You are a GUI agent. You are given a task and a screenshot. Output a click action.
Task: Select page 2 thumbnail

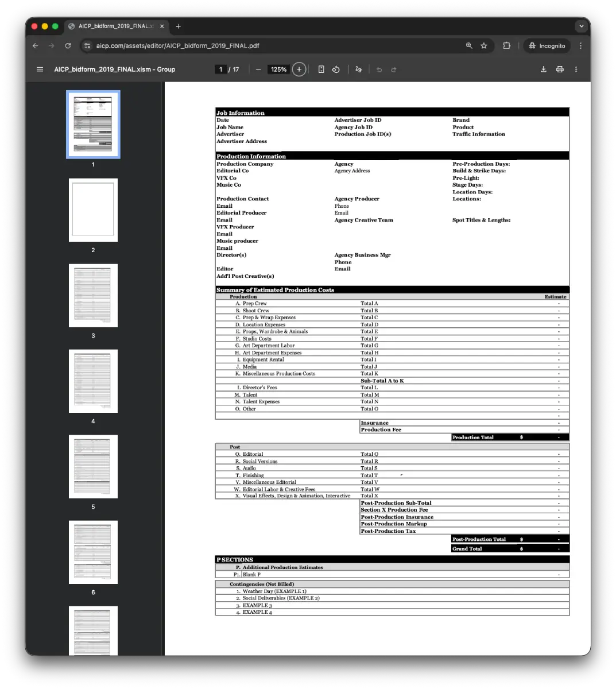point(93,210)
